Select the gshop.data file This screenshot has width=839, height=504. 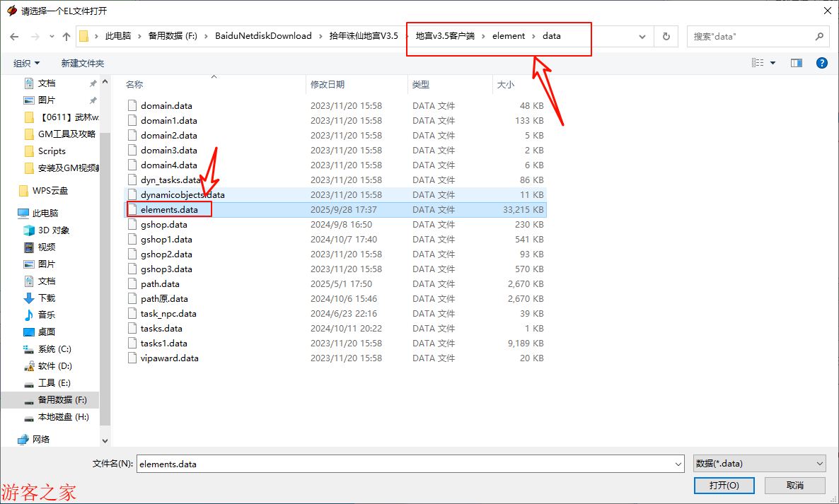point(164,224)
